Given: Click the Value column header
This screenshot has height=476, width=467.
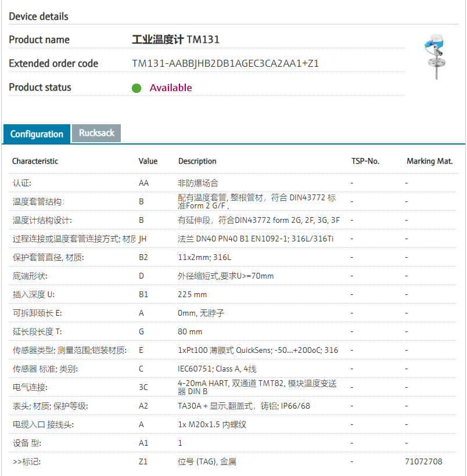Looking at the screenshot, I should (148, 161).
